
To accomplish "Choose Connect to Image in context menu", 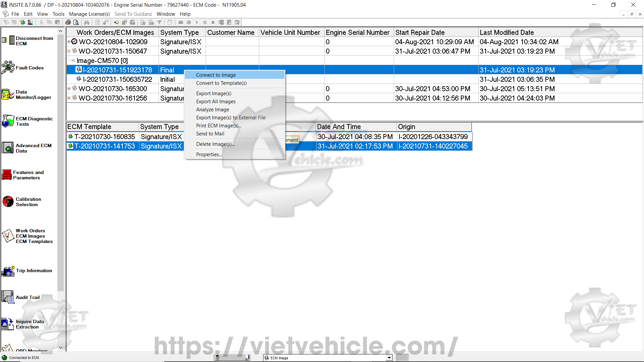I will point(216,75).
